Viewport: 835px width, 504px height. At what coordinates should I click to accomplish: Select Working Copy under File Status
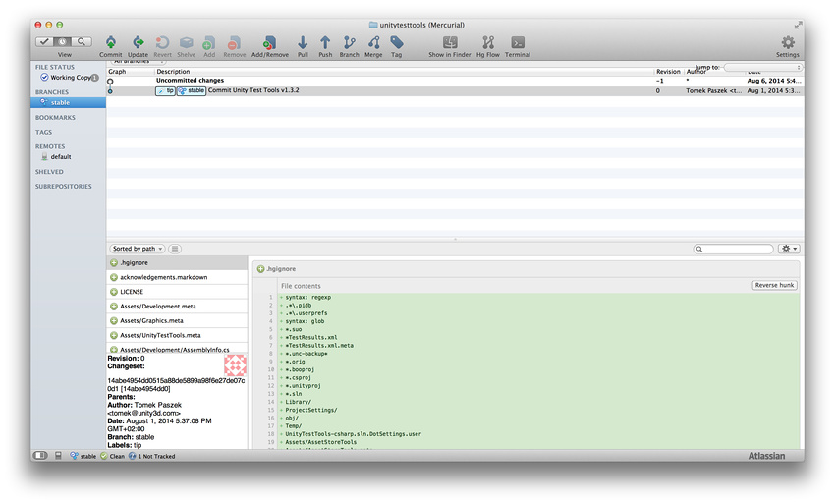tap(70, 77)
